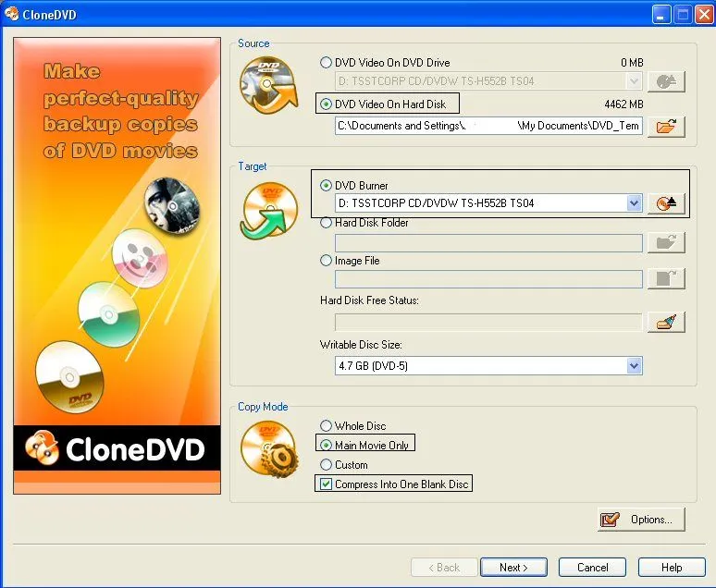The width and height of the screenshot is (716, 588).
Task: Click the DVD burner eject disc icon
Action: pyautogui.click(x=665, y=203)
